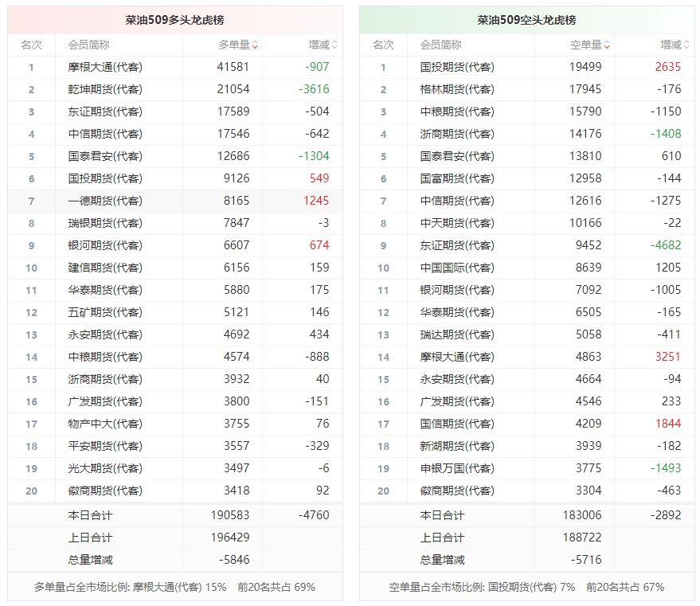700x606 pixels.
Task: Click short change value 3251
Action: (x=668, y=357)
